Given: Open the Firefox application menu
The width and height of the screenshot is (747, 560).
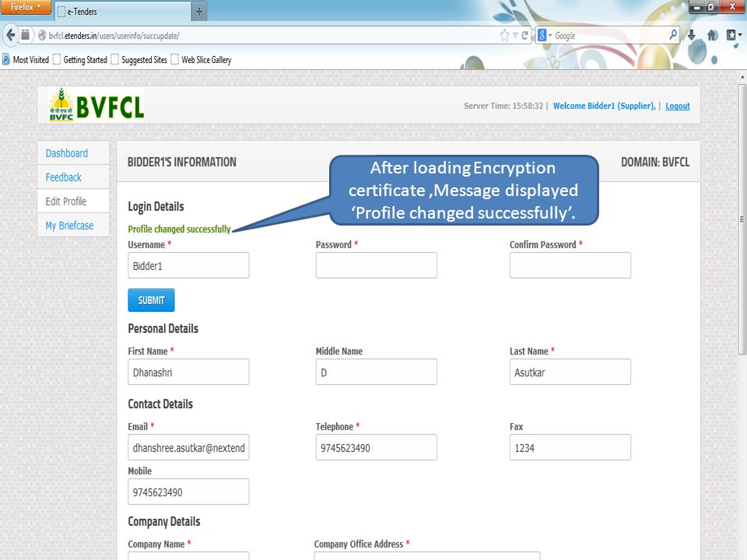Looking at the screenshot, I should (x=25, y=7).
